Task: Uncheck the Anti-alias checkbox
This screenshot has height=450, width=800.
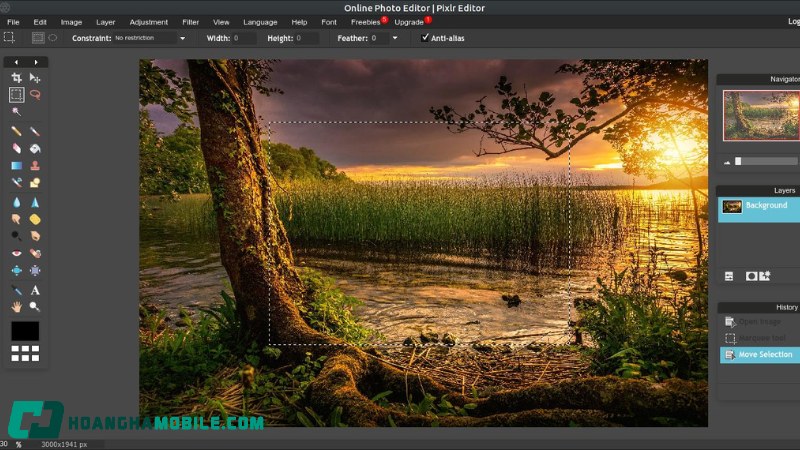Action: coord(425,38)
